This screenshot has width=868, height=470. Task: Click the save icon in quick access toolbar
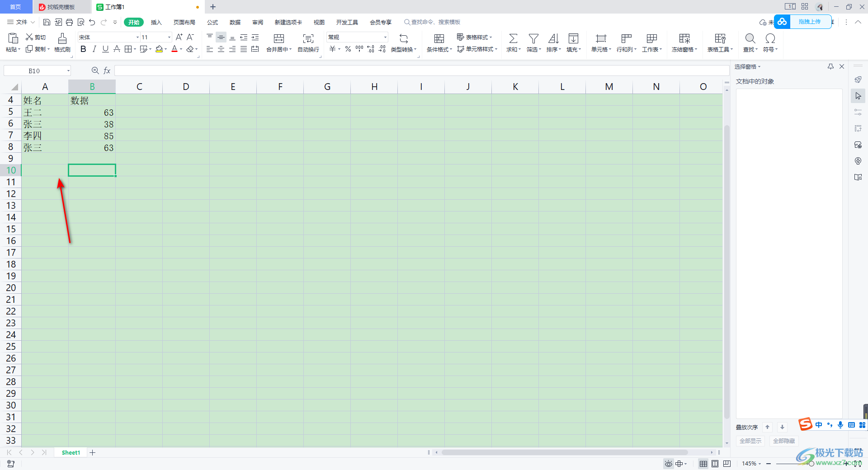(47, 22)
